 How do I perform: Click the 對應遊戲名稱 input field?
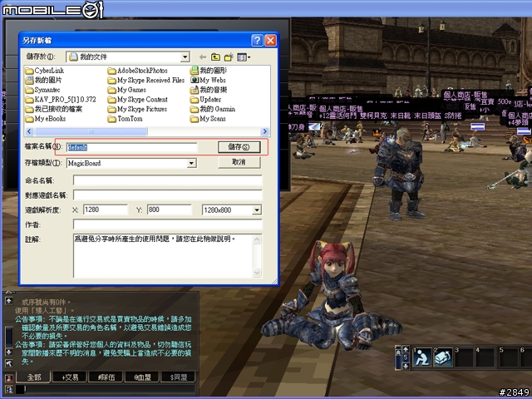pyautogui.click(x=168, y=195)
